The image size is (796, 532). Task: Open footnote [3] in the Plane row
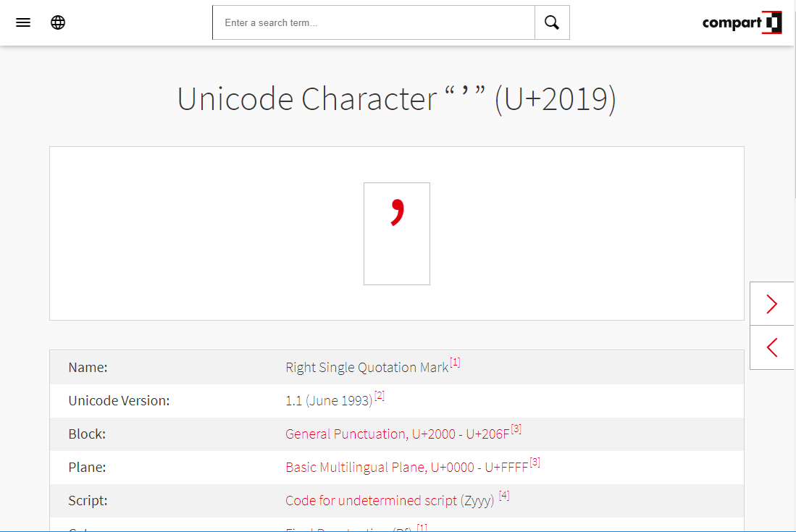click(535, 463)
